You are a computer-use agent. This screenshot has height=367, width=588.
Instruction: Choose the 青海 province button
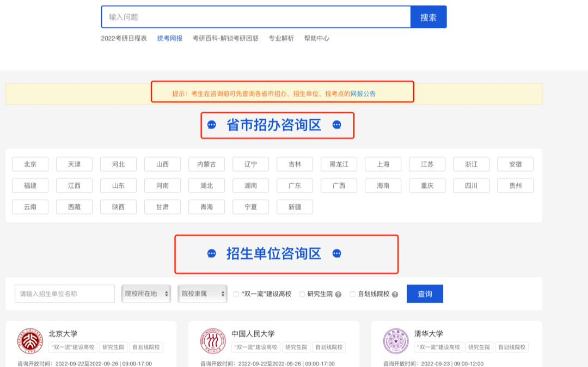point(207,207)
